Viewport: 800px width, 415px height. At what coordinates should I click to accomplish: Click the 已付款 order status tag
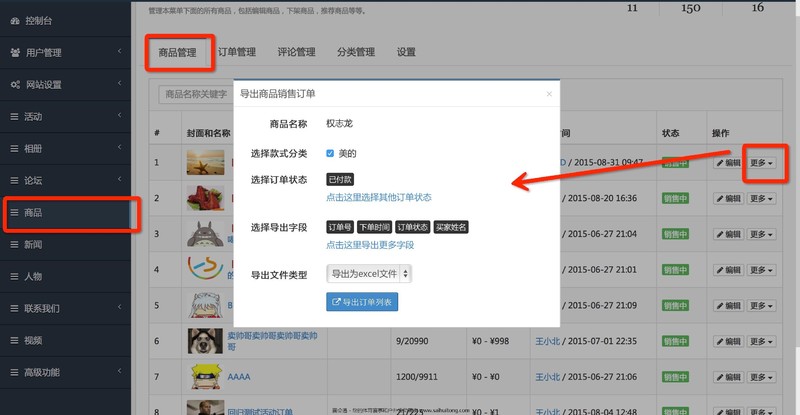pyautogui.click(x=340, y=180)
